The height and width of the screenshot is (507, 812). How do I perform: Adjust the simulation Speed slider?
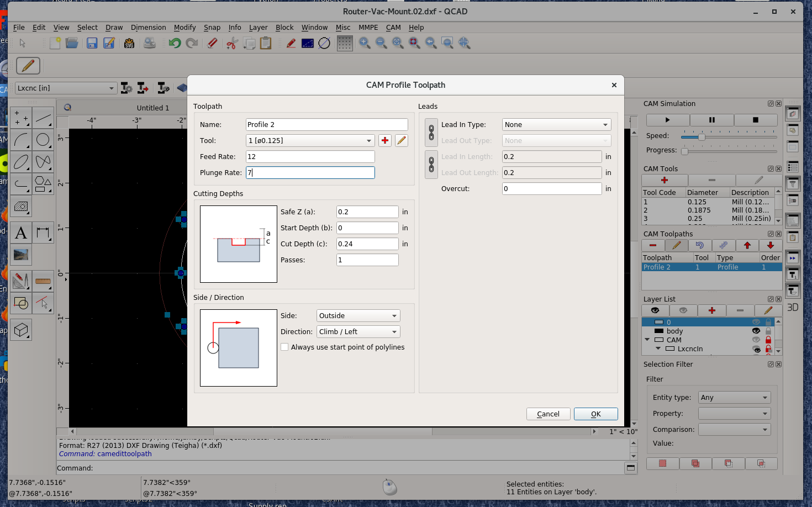pyautogui.click(x=702, y=136)
